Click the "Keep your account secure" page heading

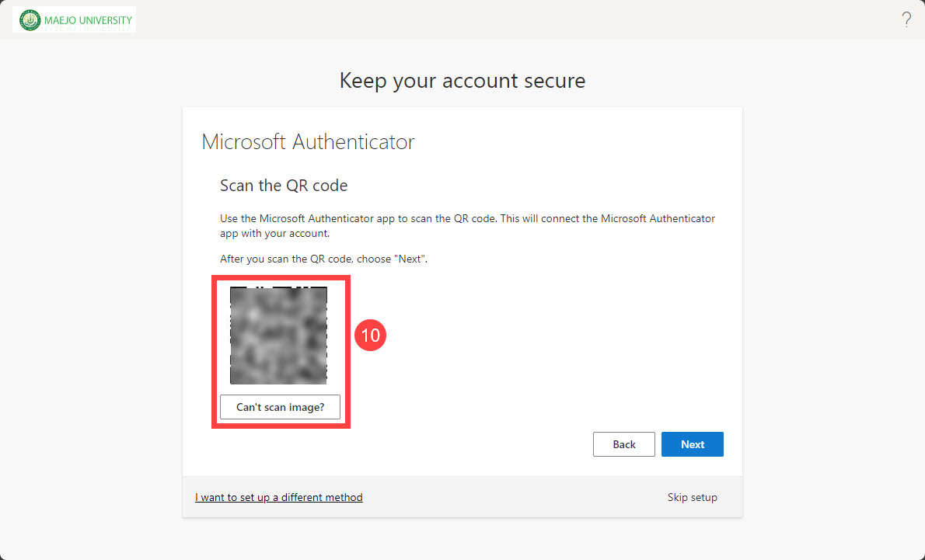click(x=462, y=80)
